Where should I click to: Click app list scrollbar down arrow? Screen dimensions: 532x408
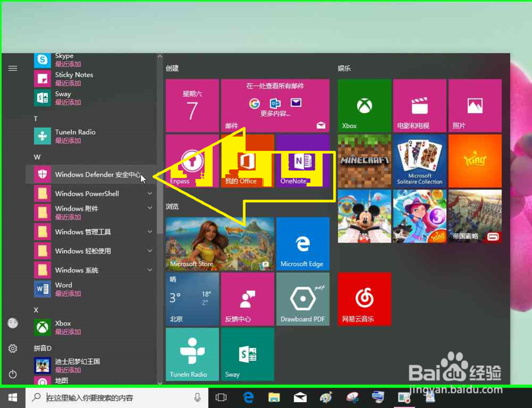(x=160, y=383)
